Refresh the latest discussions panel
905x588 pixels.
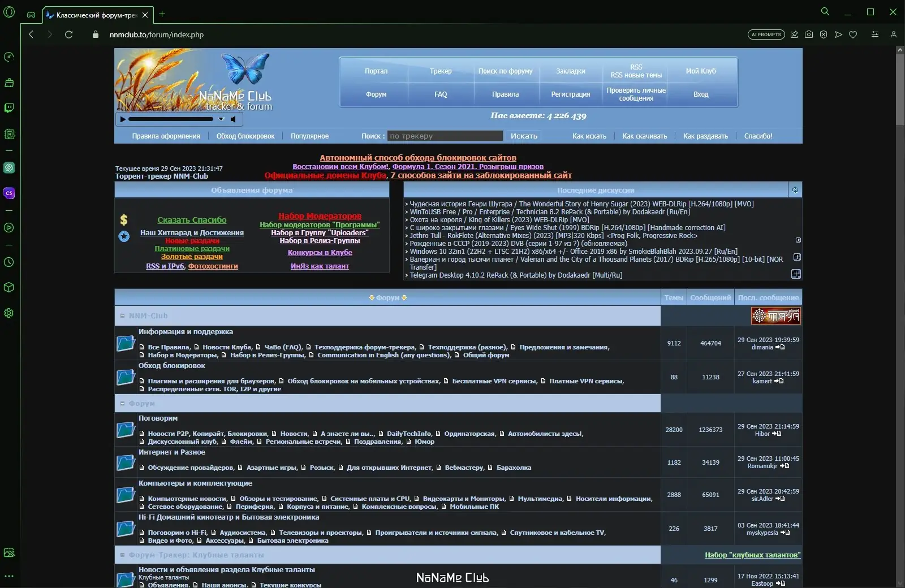pos(795,190)
